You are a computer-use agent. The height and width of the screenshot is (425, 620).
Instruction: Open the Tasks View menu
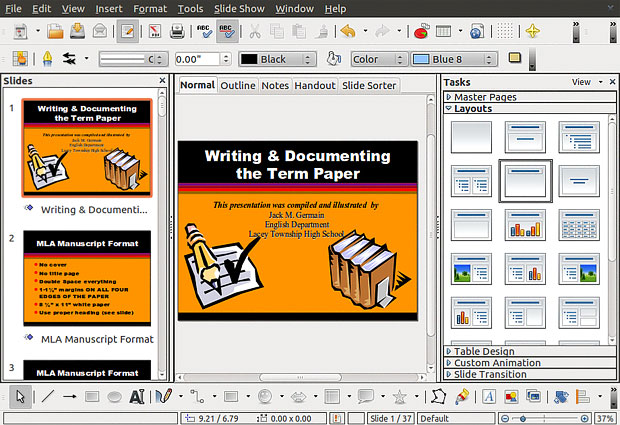click(587, 82)
